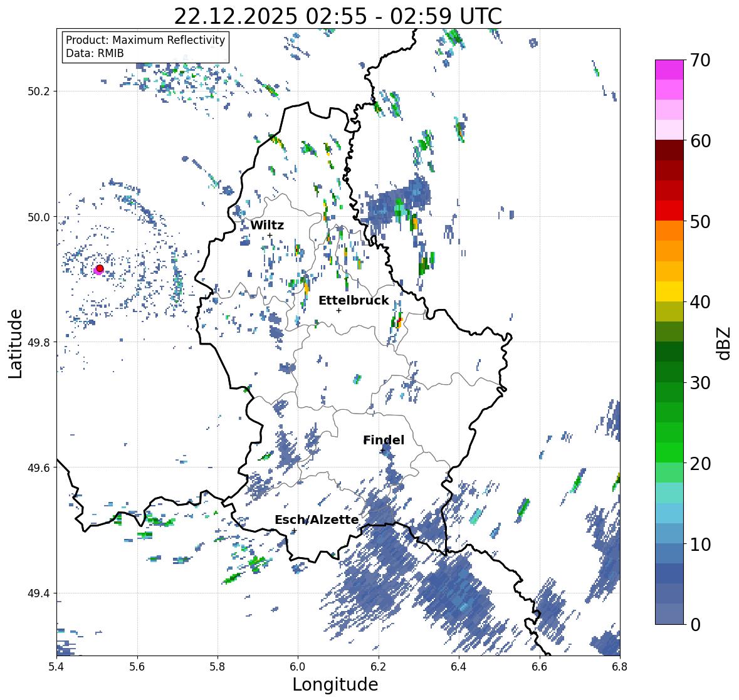Image resolution: width=739 pixels, height=700 pixels.
Task: Click the 10 value on colorbar
Action: coord(700,544)
